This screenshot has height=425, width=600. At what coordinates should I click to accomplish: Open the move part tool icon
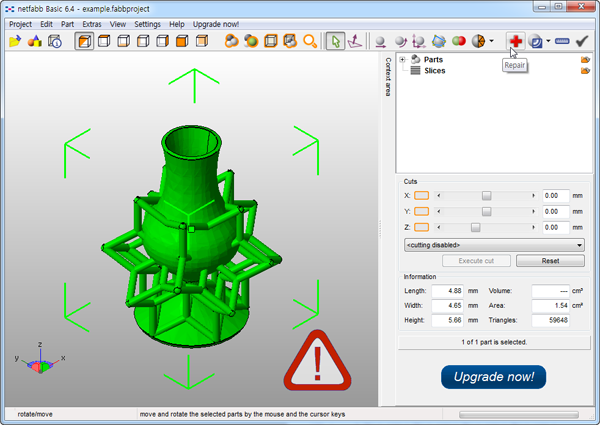coord(380,41)
